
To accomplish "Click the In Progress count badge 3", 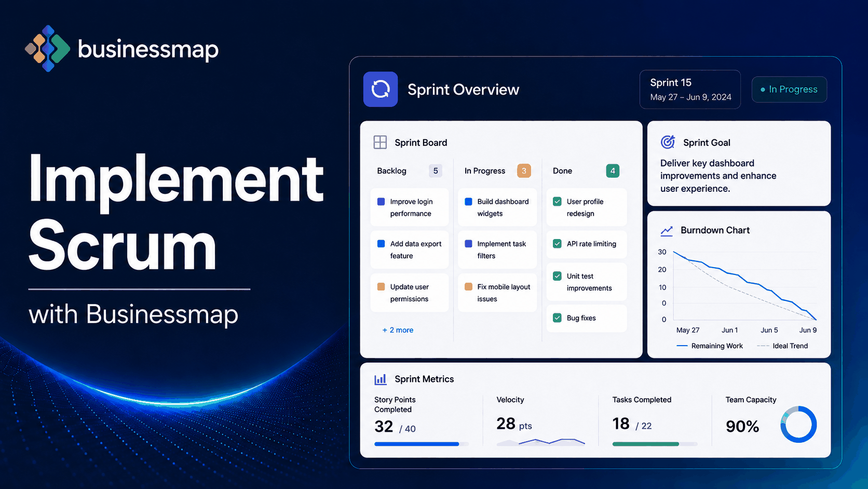I will pos(524,170).
